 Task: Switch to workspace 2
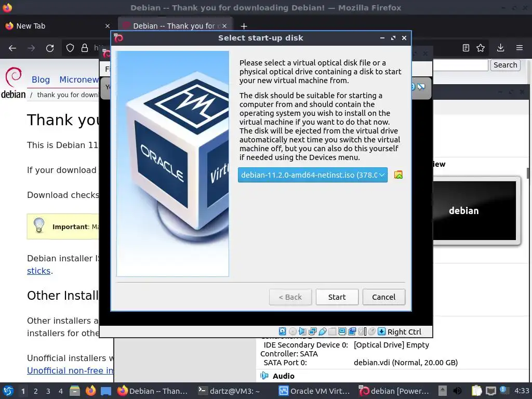coord(36,391)
